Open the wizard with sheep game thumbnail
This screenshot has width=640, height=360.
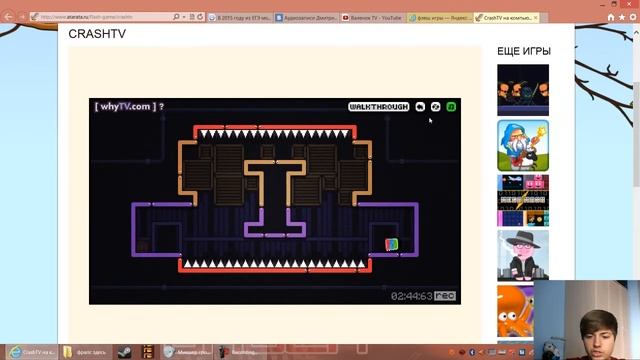[523, 146]
